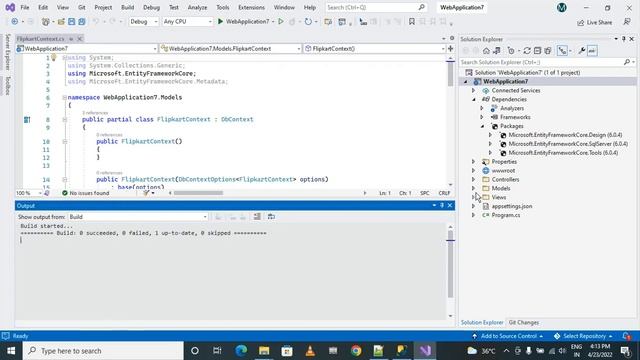Screen dimensions: 640x360
Task: Open FlipkartContext() member dropdown
Action: (374, 49)
